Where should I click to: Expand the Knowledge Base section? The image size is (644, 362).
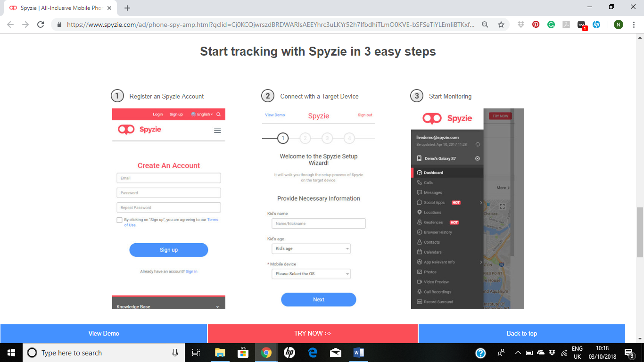169,306
